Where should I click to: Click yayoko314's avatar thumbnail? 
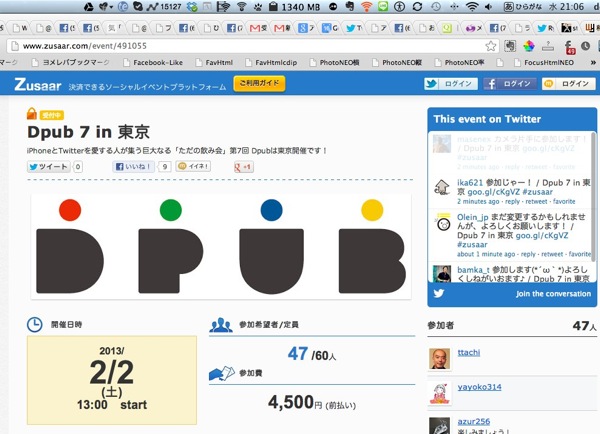(439, 393)
